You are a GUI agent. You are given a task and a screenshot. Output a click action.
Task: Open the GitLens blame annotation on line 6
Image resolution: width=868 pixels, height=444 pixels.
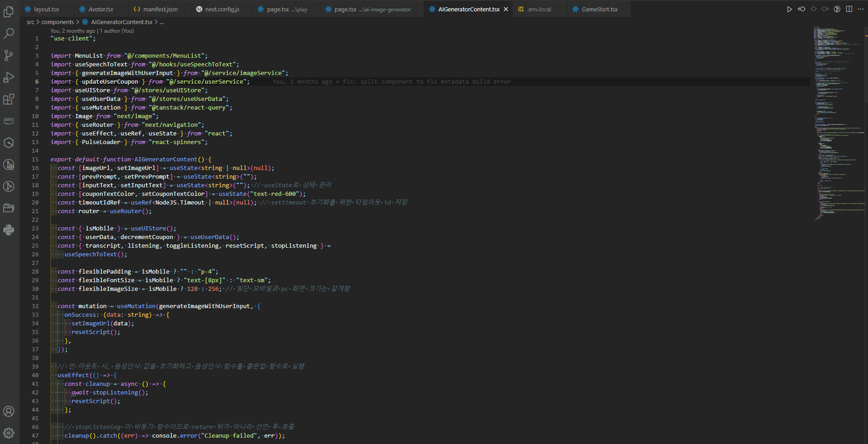(391, 81)
